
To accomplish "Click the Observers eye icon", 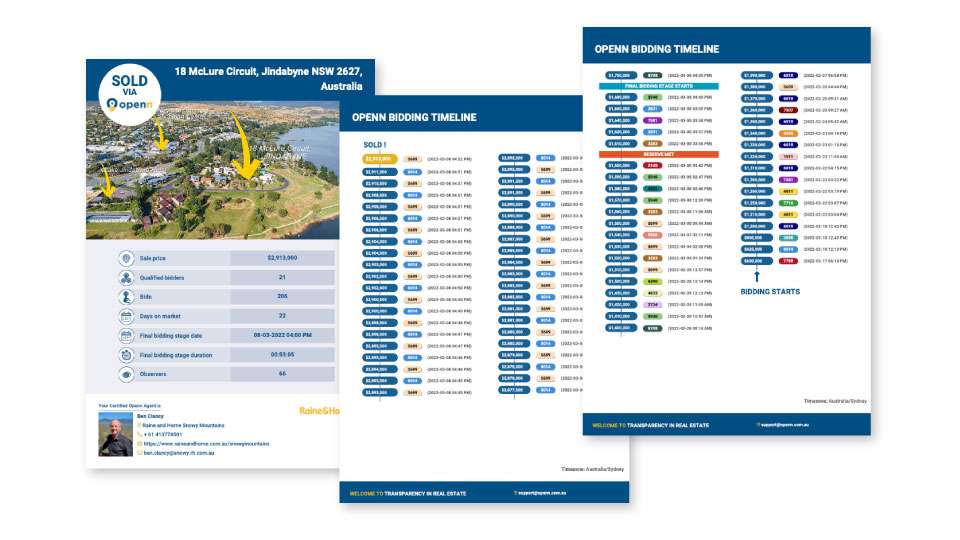I will [x=126, y=374].
